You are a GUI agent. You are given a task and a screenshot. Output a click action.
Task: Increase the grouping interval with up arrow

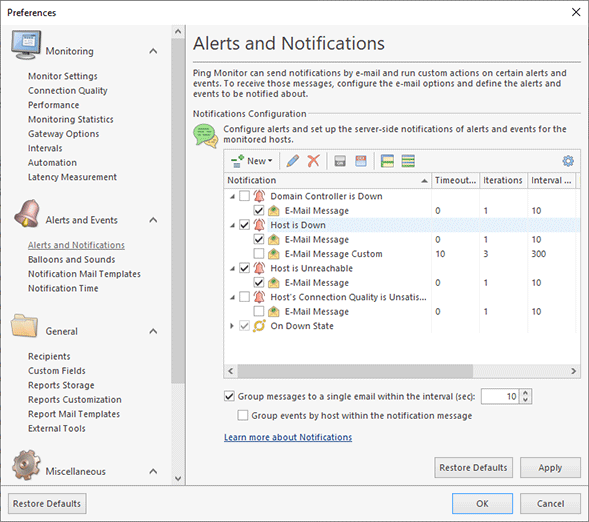tap(526, 393)
